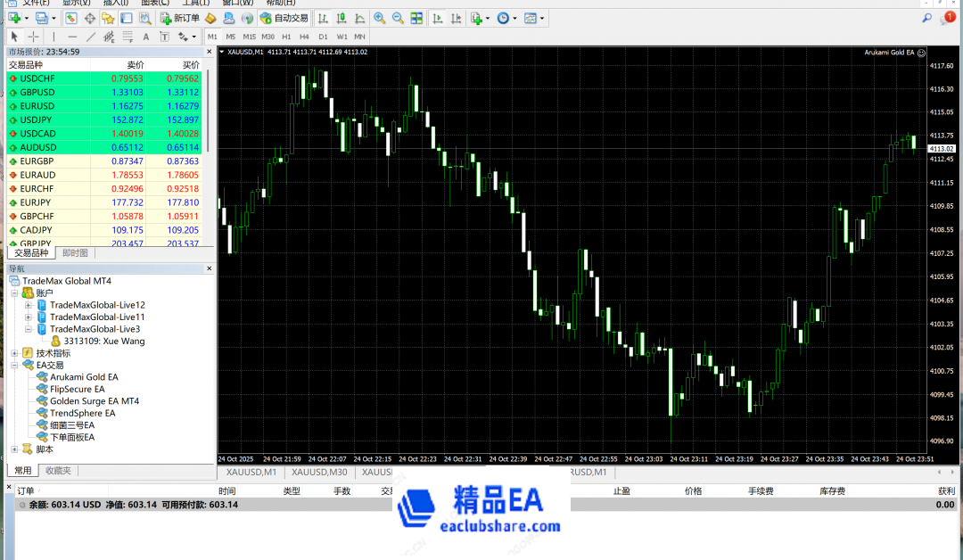Screen dimensions: 963x560
Task: Collapse the TradeMaxGlobal-Live3 node
Action: (x=29, y=329)
